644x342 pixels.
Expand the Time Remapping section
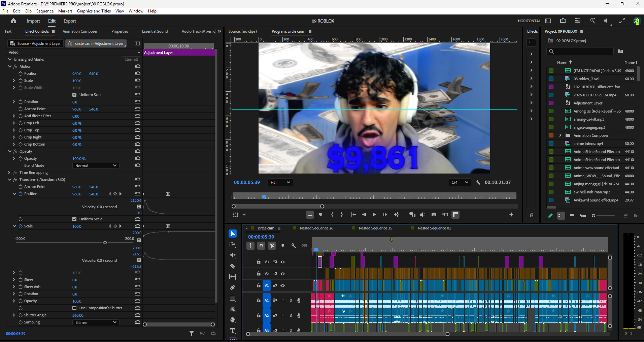(x=9, y=173)
